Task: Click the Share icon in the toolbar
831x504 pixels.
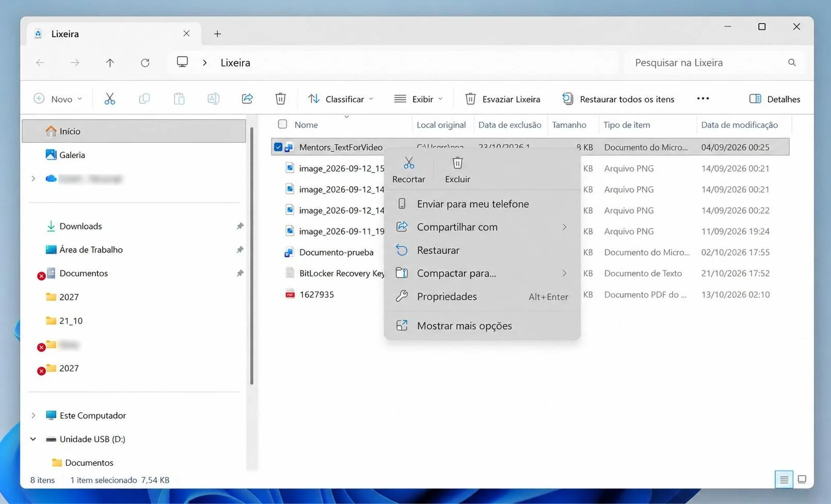Action: pyautogui.click(x=247, y=99)
